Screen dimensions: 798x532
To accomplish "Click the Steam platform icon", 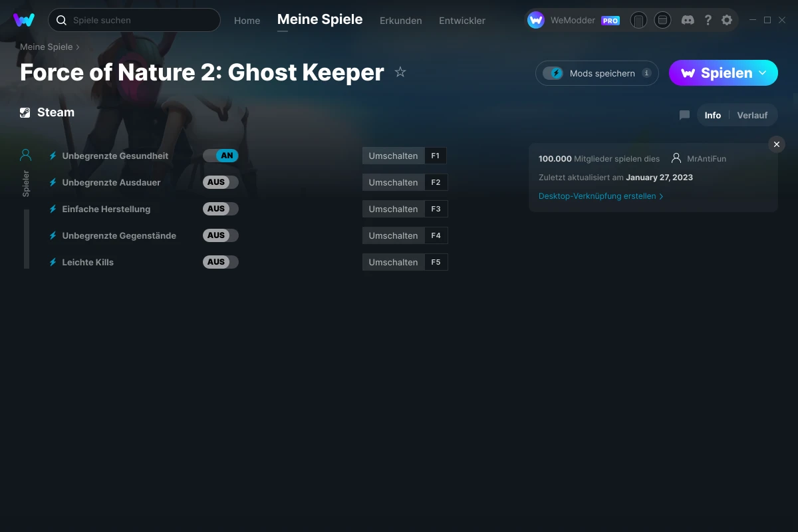I will [25, 112].
